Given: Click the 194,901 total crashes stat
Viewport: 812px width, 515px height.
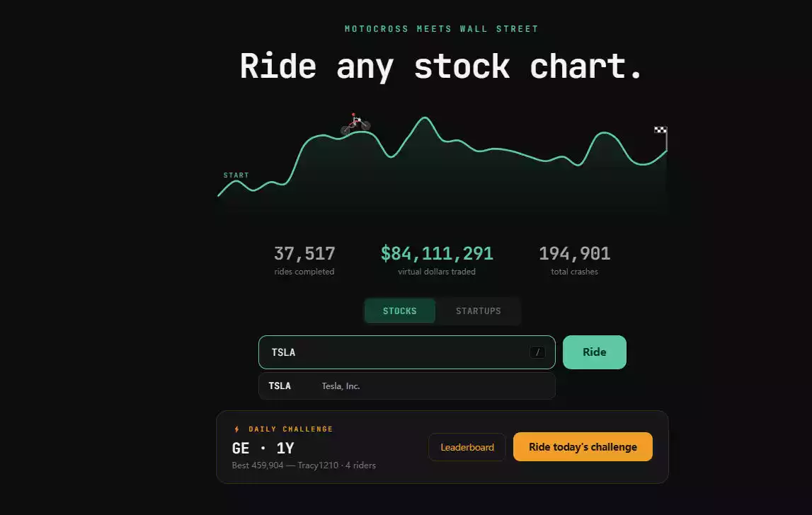Looking at the screenshot, I should point(574,260).
